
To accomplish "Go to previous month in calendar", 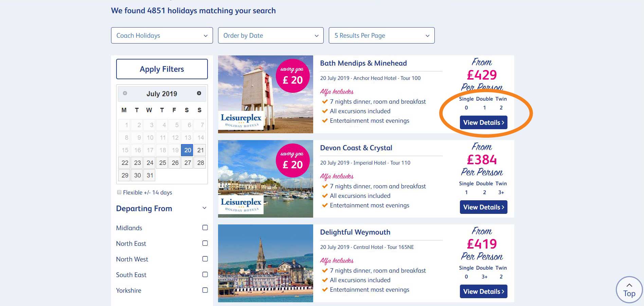I will click(125, 93).
